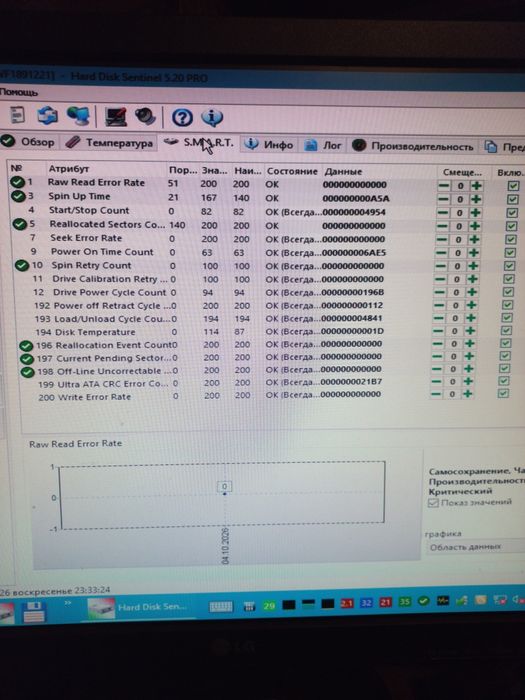Decrease offset for Spin Retry Count
The image size is (525, 700).
click(440, 266)
